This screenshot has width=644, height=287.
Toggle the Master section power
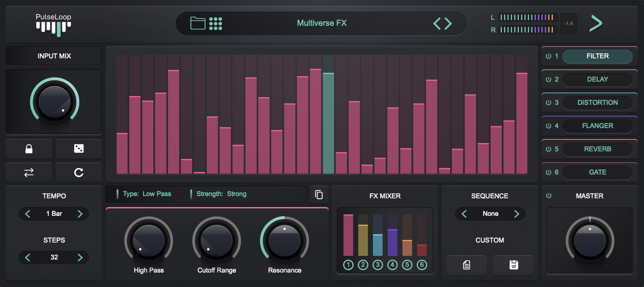[x=549, y=196]
